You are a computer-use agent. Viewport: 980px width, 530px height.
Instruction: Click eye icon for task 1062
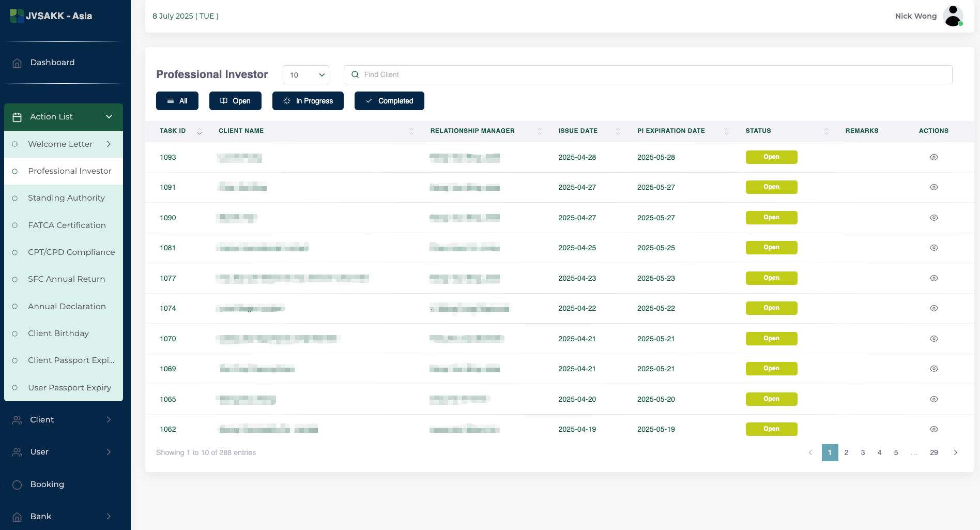pyautogui.click(x=933, y=429)
